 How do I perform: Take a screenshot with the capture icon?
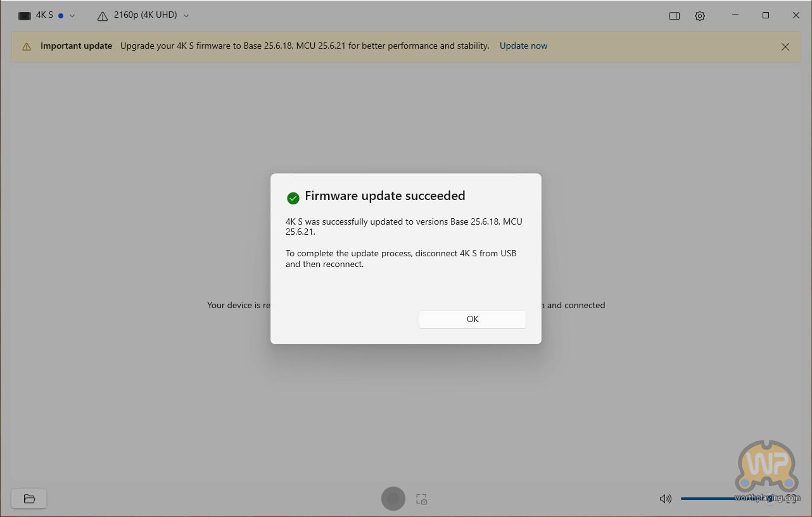click(x=421, y=499)
